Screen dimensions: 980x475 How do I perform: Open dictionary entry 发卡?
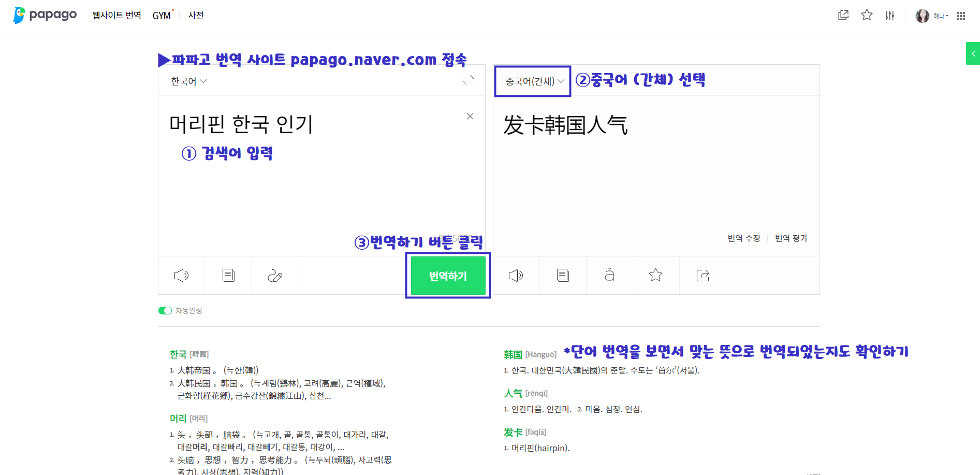pyautogui.click(x=513, y=433)
